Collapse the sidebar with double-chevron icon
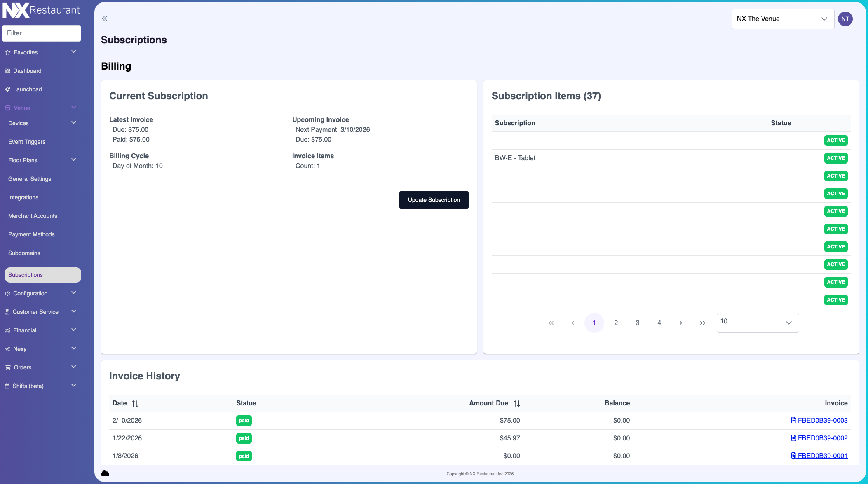Image resolution: width=868 pixels, height=484 pixels. pyautogui.click(x=105, y=19)
